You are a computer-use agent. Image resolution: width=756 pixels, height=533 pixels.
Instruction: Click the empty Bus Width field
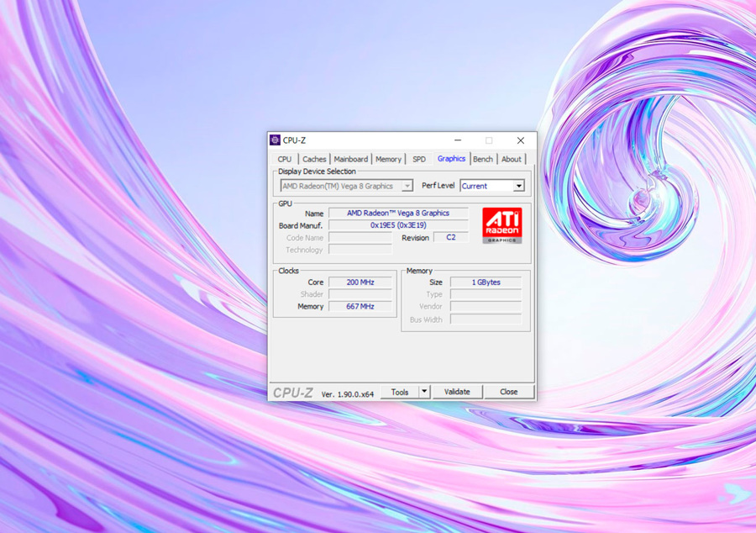[x=486, y=319]
